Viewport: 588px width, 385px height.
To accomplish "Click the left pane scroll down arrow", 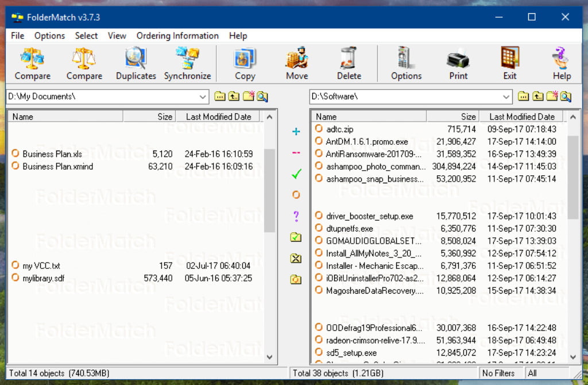I will pyautogui.click(x=269, y=357).
